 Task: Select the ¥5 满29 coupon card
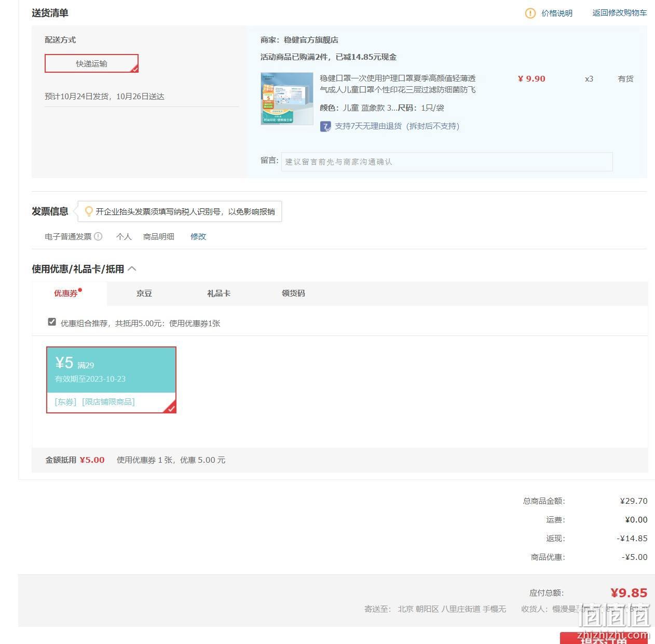(111, 380)
